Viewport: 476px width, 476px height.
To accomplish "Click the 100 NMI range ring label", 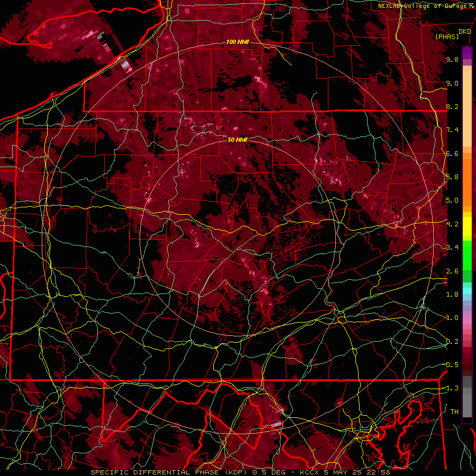I will (237, 42).
